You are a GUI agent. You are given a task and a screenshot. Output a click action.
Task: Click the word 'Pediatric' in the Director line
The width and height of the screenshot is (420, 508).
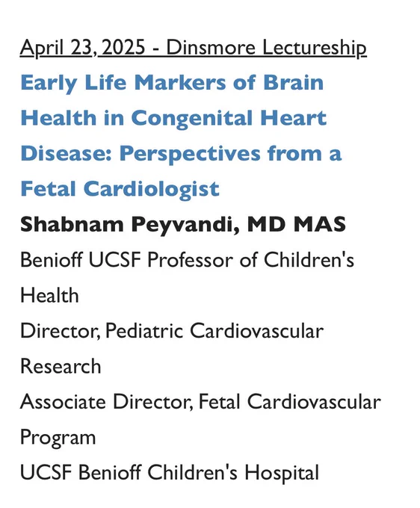pyautogui.click(x=144, y=331)
